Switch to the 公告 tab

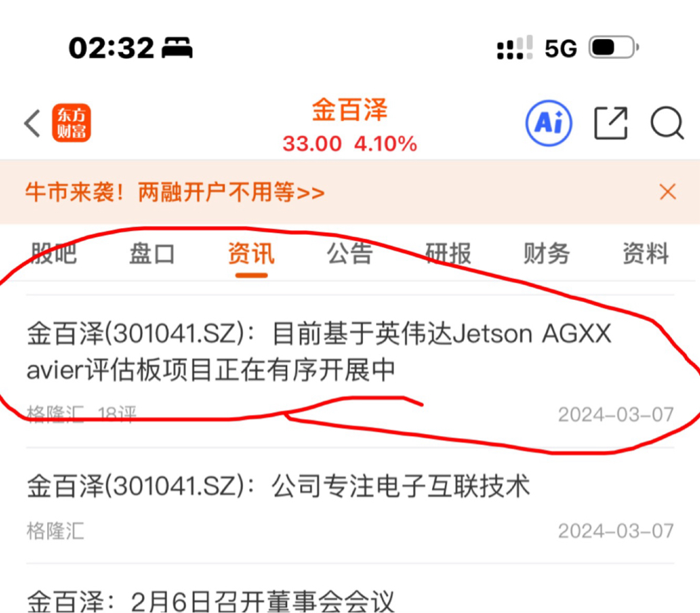pyautogui.click(x=350, y=254)
